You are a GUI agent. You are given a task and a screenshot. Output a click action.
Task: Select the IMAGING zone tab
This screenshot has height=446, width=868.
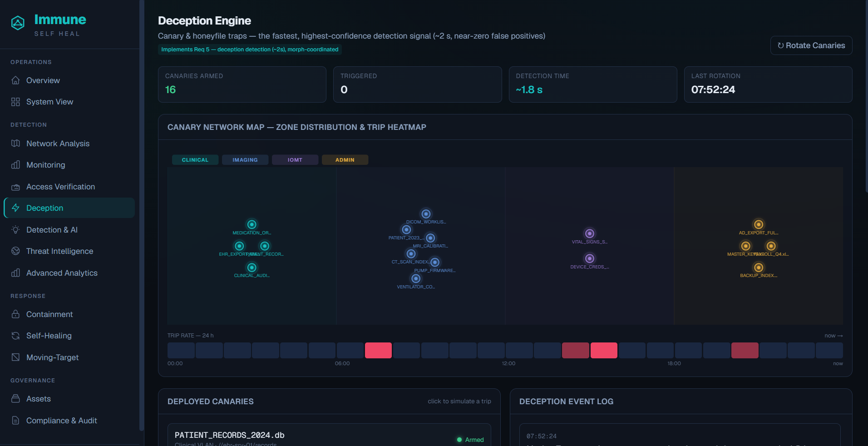pos(245,160)
